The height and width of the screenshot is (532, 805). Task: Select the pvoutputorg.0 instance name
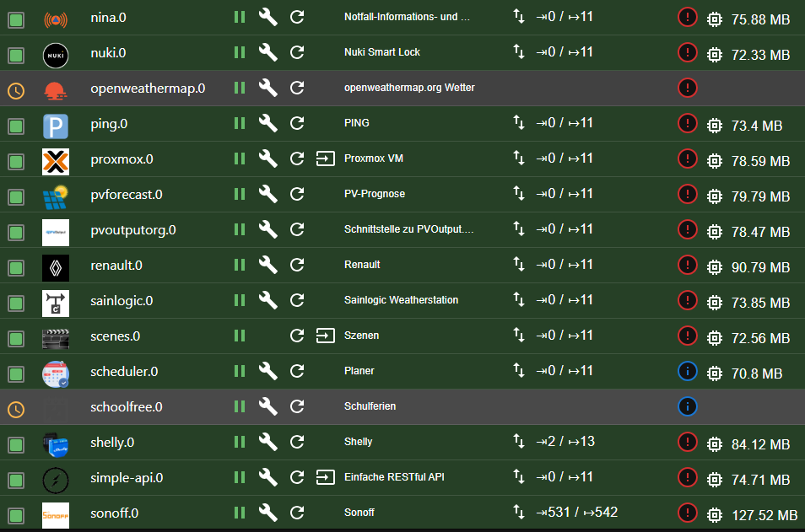click(x=133, y=230)
